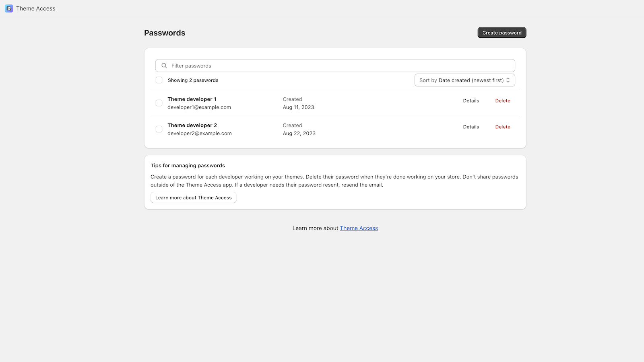This screenshot has height=362, width=644.
Task: Click the Filter passwords input field
Action: click(322, 65)
